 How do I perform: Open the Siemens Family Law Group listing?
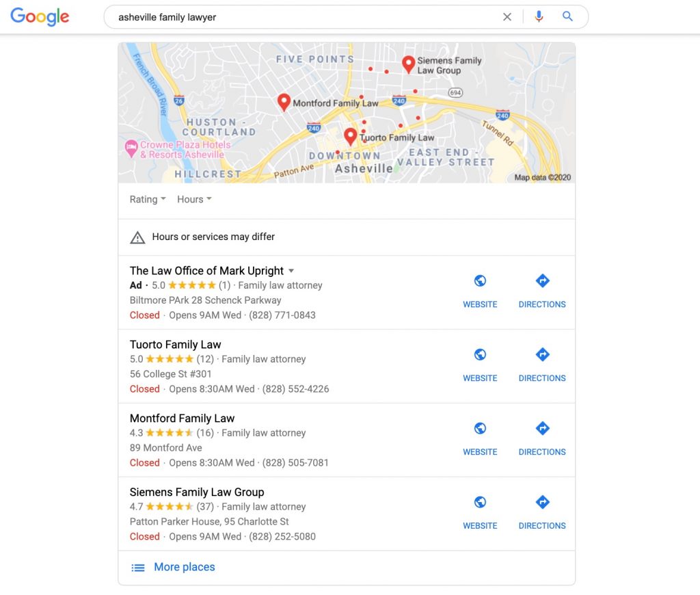coord(197,492)
